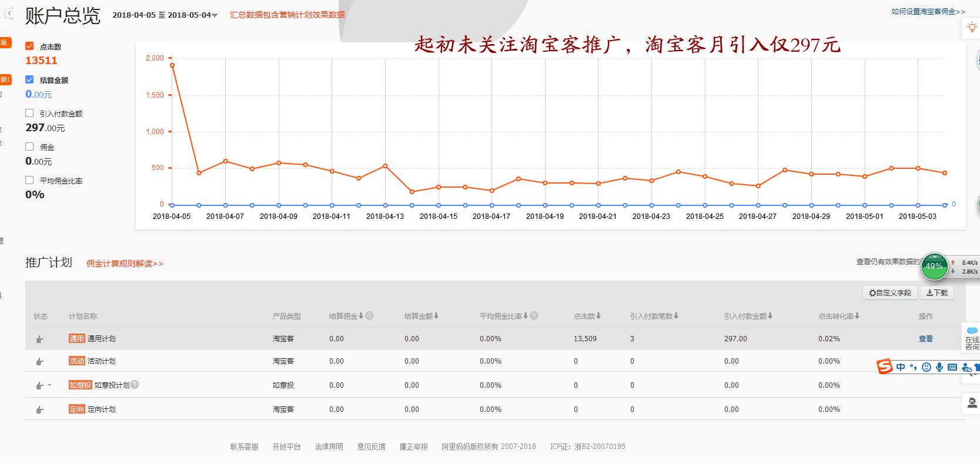
Task: Click the orange 新! badge
Action: tap(5, 79)
